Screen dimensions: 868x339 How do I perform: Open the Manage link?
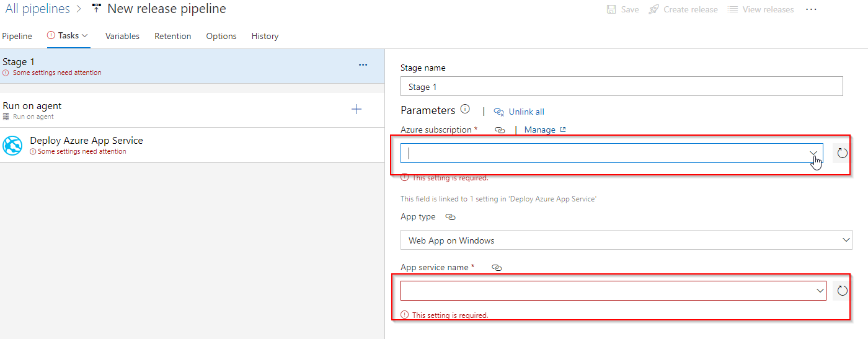(x=545, y=130)
